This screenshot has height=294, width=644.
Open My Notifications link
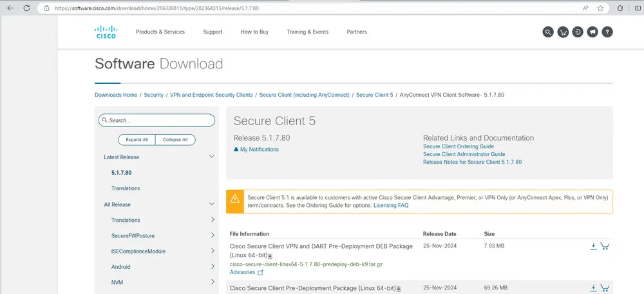point(260,150)
